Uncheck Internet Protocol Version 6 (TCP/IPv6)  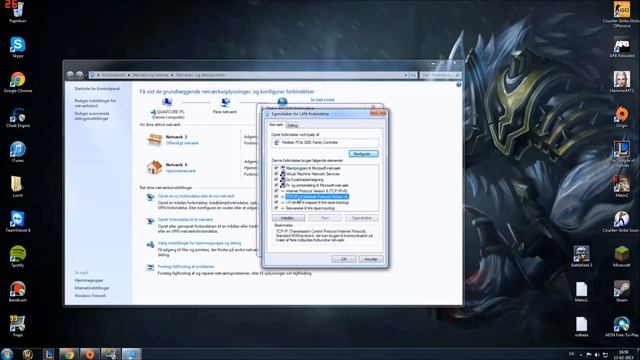click(276, 191)
